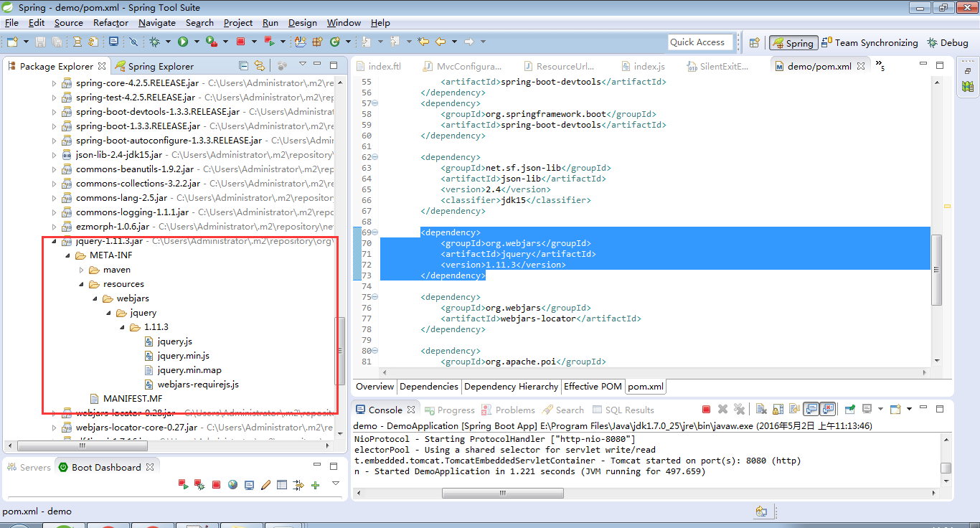Screen dimensions: 980x528
Task: Open the Servers view tab
Action: (29, 467)
